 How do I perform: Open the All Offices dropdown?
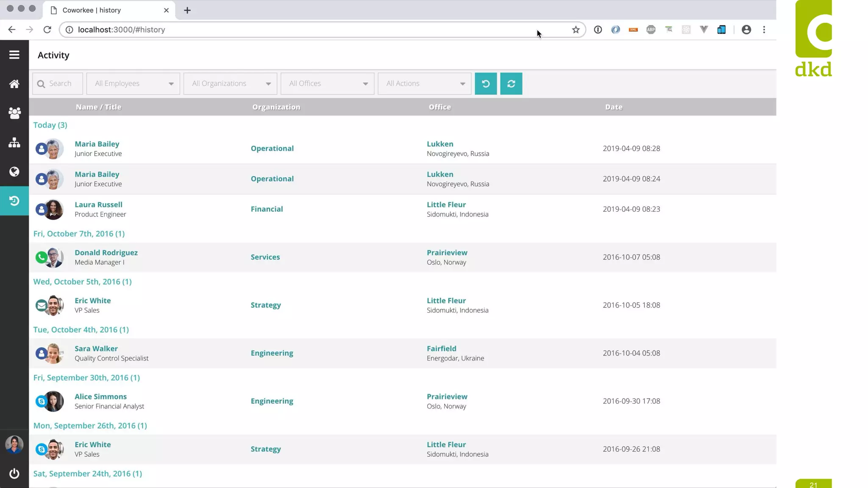(x=327, y=83)
